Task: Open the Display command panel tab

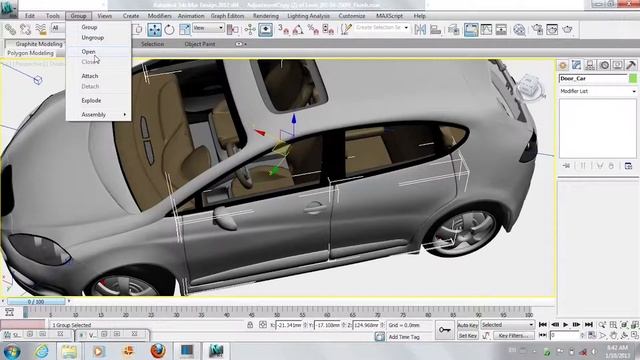Action: (x=618, y=65)
